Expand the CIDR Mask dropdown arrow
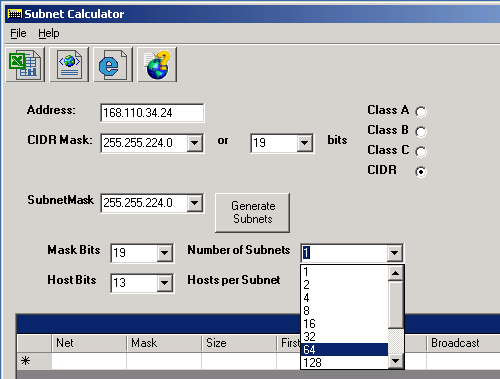 pos(195,143)
